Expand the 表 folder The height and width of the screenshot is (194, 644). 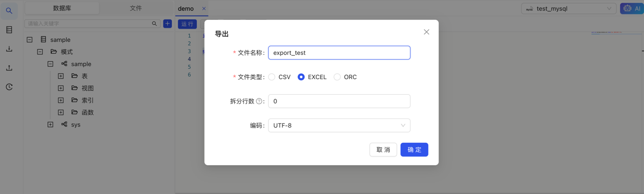pos(61,76)
